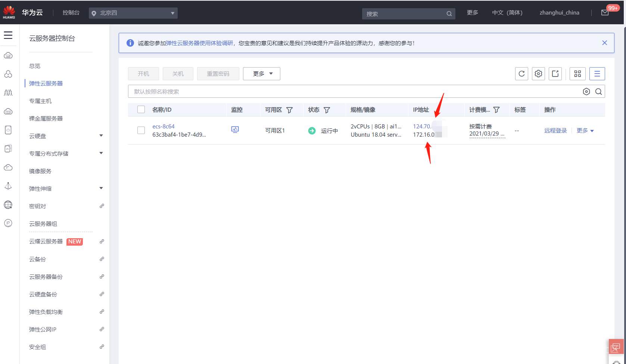Expand 弹性伸缩 in the sidebar
The image size is (626, 364).
pos(101,189)
